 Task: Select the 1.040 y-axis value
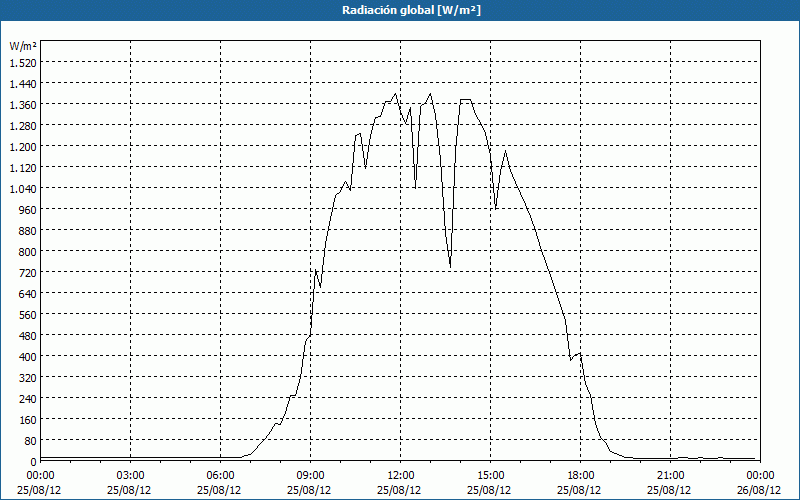[23, 188]
